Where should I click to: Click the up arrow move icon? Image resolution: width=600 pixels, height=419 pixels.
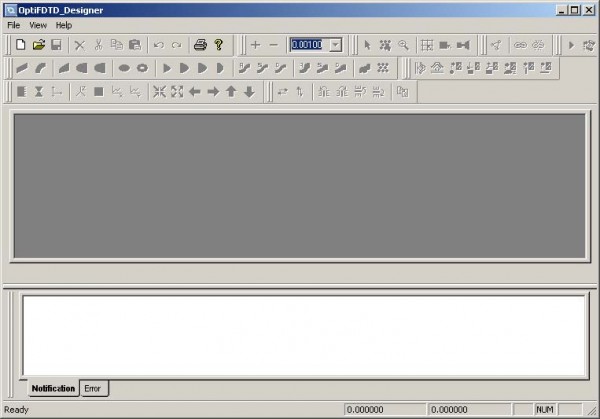(x=231, y=92)
